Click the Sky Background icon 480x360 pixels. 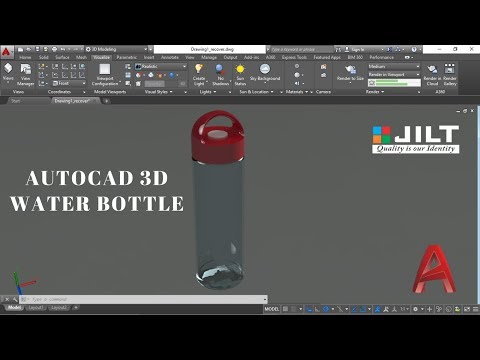coord(265,69)
